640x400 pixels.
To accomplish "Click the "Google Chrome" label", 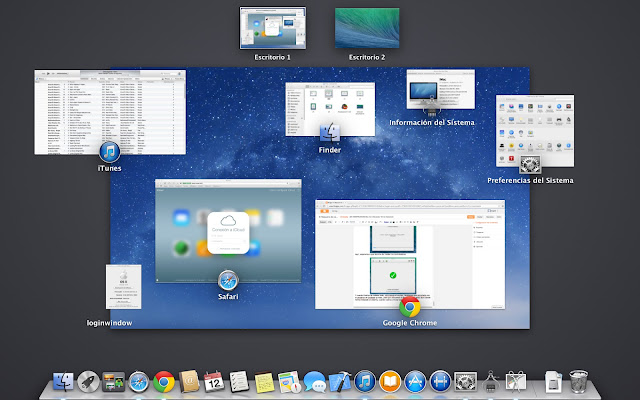I will tap(410, 323).
